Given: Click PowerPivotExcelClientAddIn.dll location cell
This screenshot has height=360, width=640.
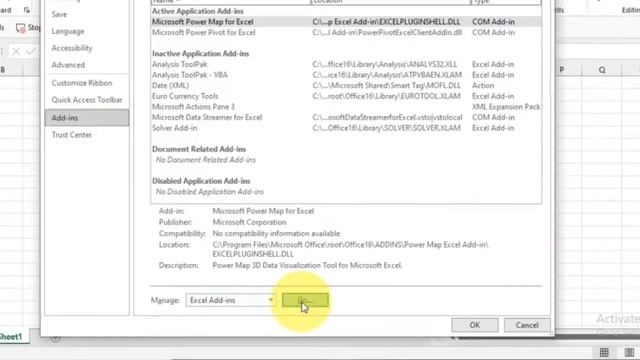Looking at the screenshot, I should 387,32.
